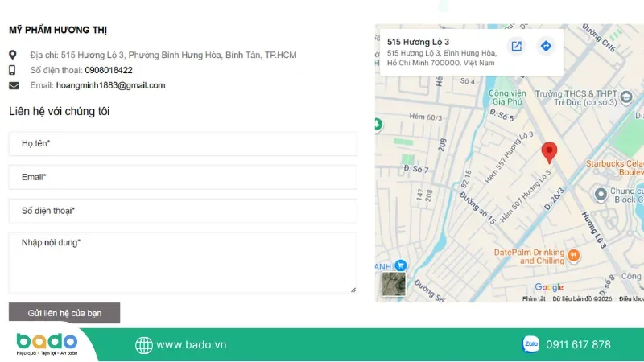Click Hồ Chí Minh 700000 address line
The width and height of the screenshot is (644, 362).
tap(440, 63)
